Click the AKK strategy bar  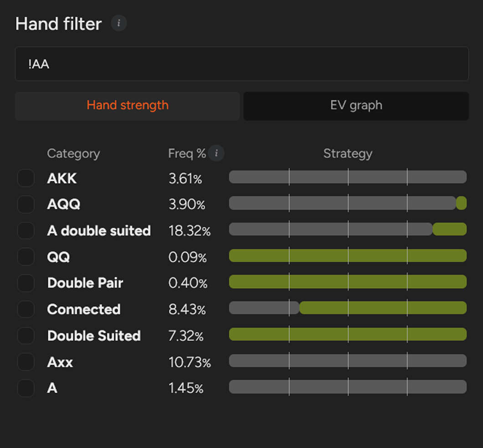point(347,177)
